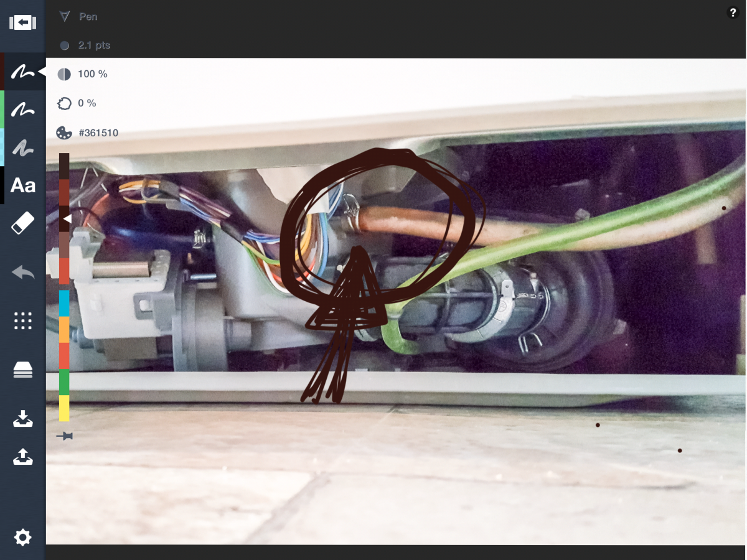
Task: Open settings via the gear icon
Action: (22, 537)
